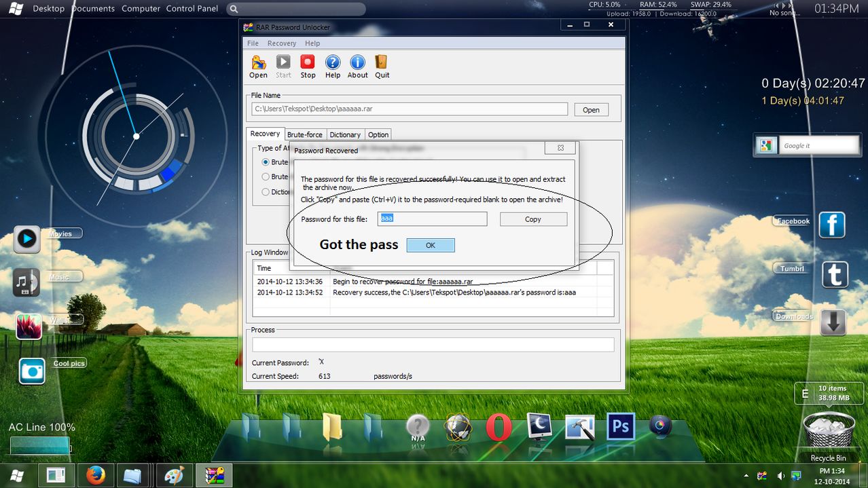The height and width of the screenshot is (488, 868).
Task: Stop the recovery with the Stop icon
Action: click(x=308, y=62)
